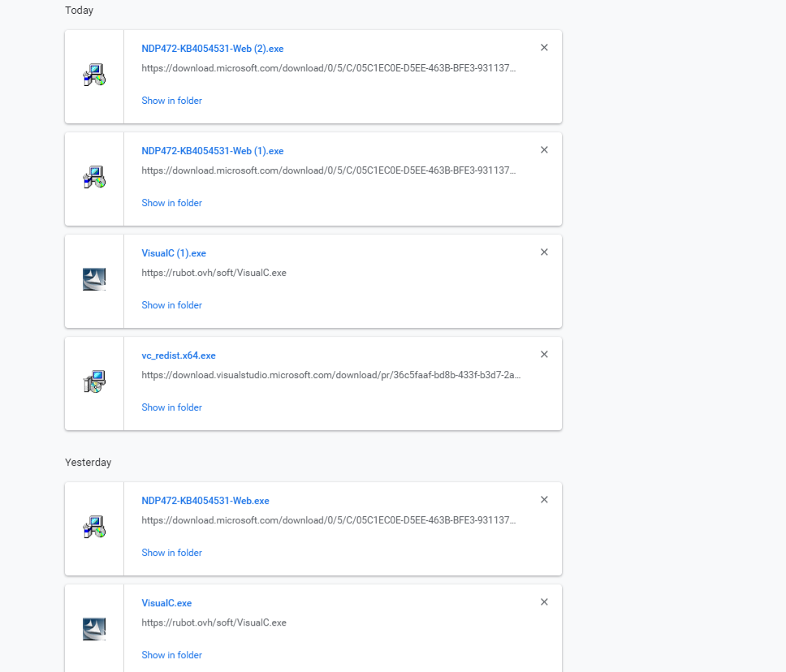Open NDP472-KB4054531-Web (1).exe file link
Screen dimensions: 786x672
point(213,151)
